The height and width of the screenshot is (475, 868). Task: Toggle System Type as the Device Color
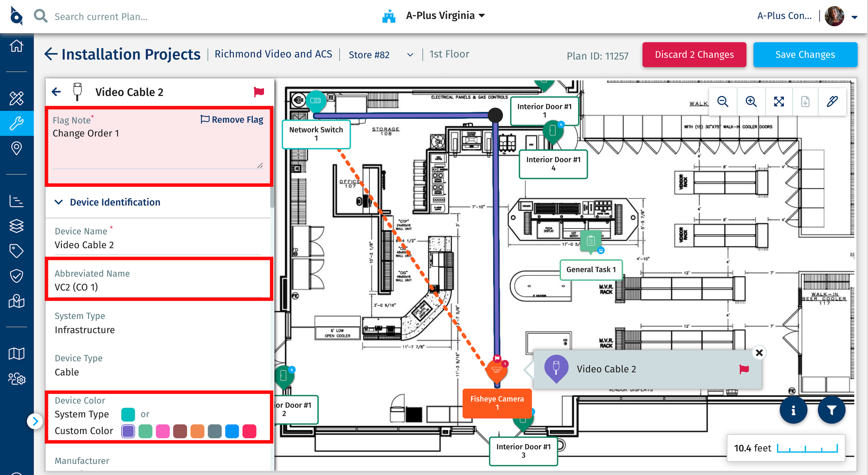(128, 414)
